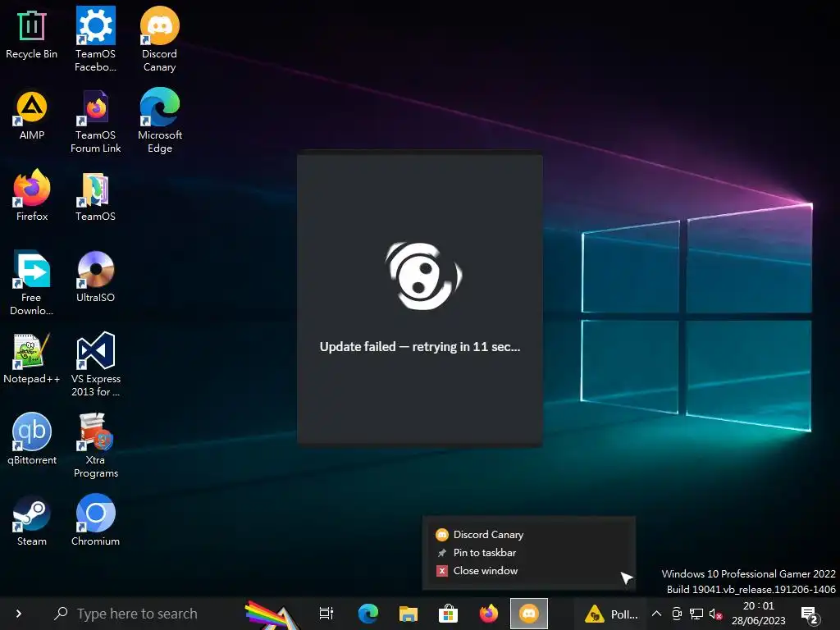Click the muted volume tray icon
This screenshot has height=630, width=840.
point(715,614)
